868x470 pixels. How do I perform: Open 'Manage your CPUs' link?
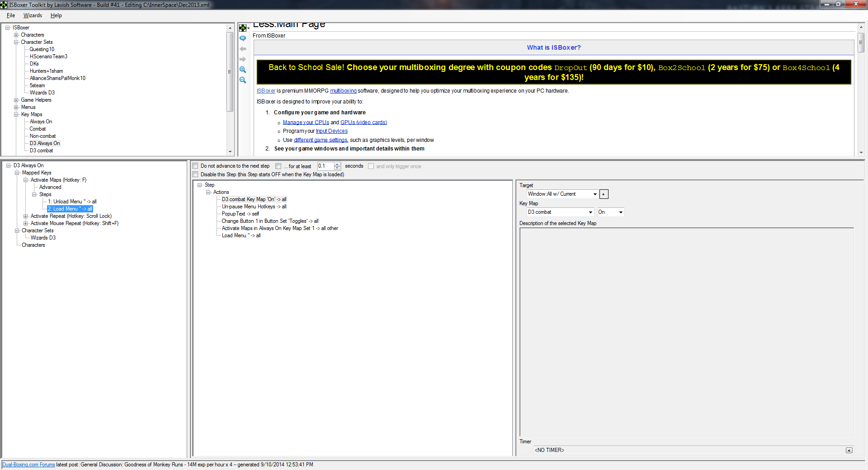point(306,122)
